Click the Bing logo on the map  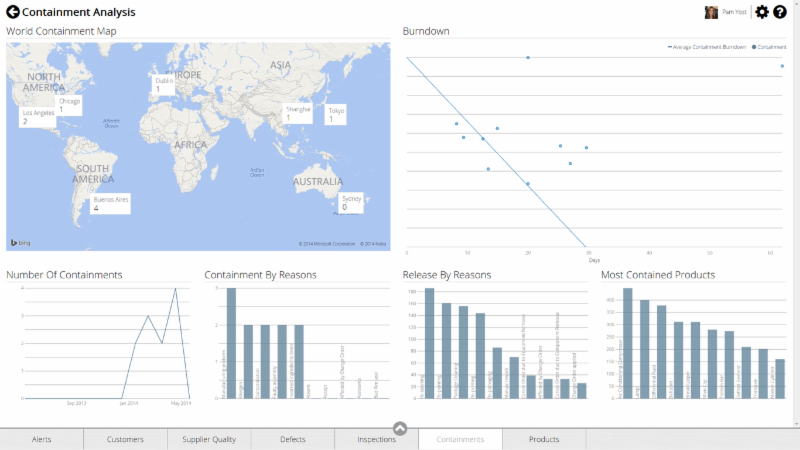pyautogui.click(x=19, y=243)
